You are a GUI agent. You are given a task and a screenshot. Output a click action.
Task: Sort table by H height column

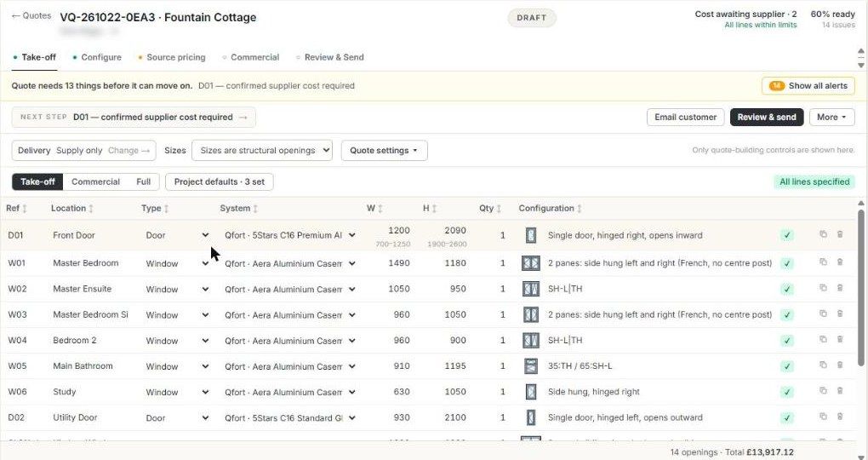click(x=430, y=209)
